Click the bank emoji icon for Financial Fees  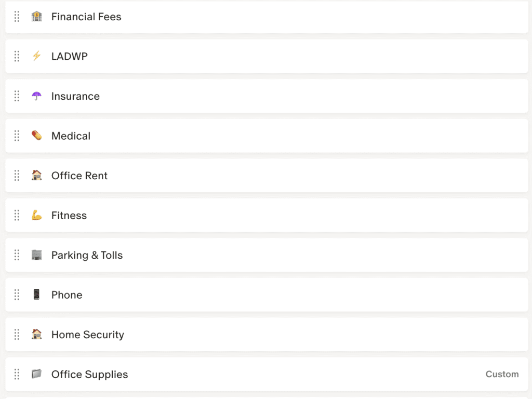[36, 17]
